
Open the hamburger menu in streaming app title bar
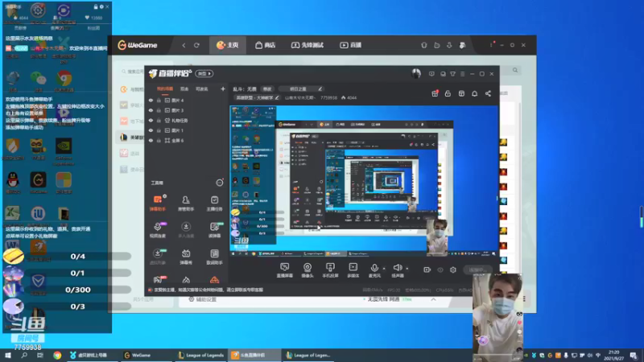point(462,74)
